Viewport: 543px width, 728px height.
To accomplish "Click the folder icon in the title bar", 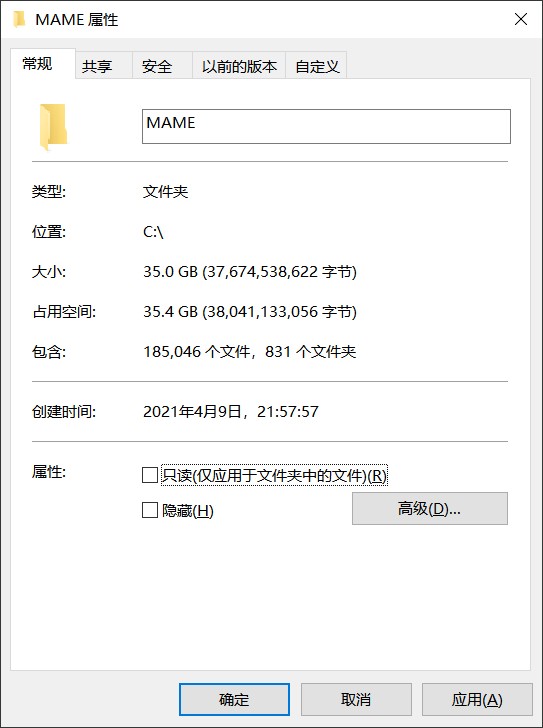I will (19, 20).
